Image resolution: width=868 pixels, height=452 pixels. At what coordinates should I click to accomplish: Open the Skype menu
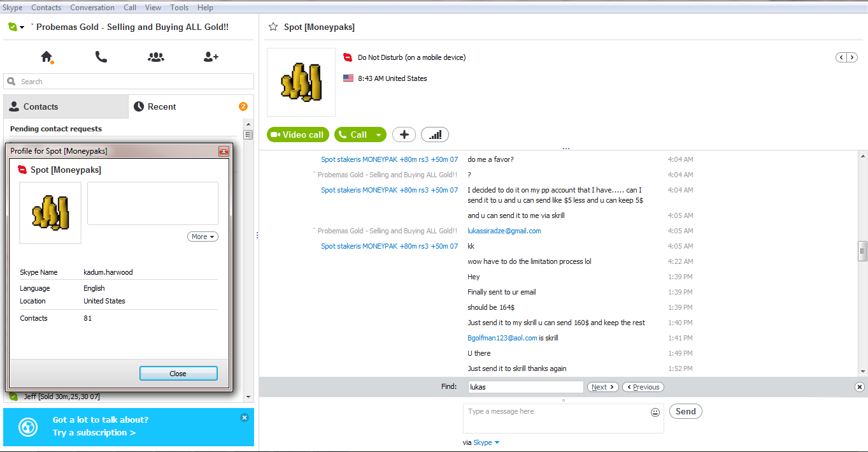click(13, 8)
